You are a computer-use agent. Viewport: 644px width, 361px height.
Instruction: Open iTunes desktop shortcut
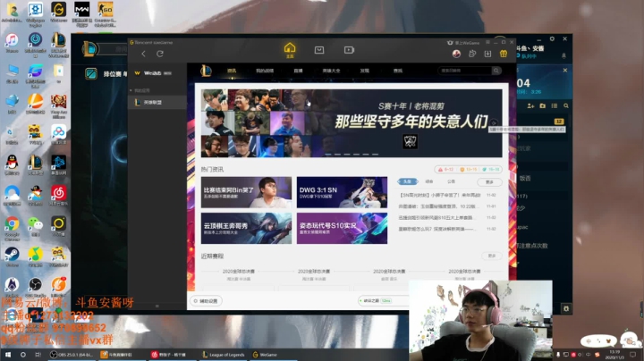click(x=12, y=44)
